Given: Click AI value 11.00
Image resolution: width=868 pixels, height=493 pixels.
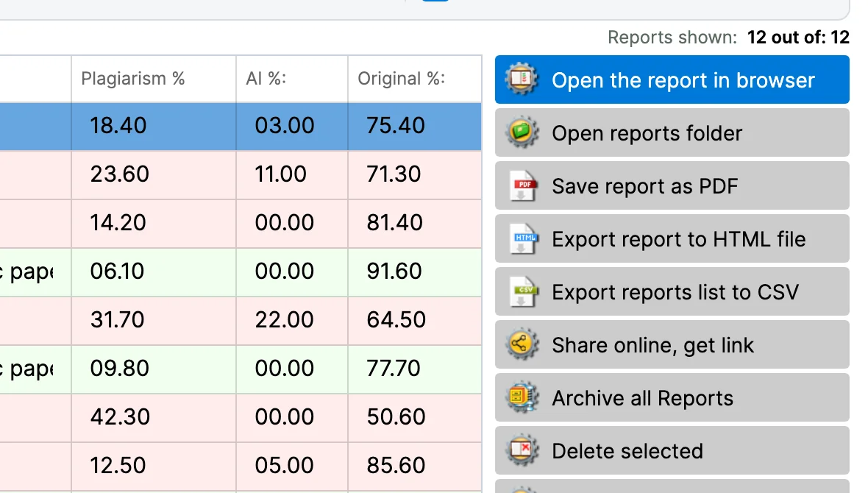Looking at the screenshot, I should [281, 174].
